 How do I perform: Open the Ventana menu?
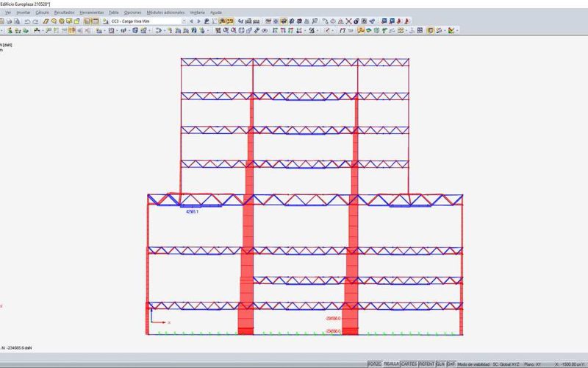pyautogui.click(x=197, y=13)
